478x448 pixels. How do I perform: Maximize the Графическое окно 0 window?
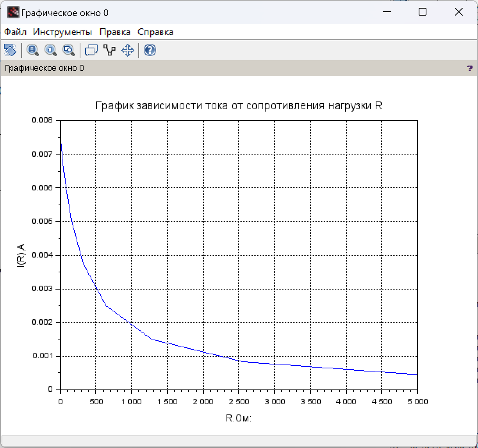422,12
